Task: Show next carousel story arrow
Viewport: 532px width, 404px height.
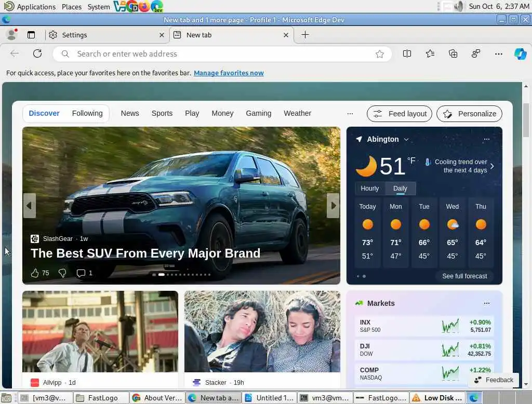Action: click(x=333, y=206)
